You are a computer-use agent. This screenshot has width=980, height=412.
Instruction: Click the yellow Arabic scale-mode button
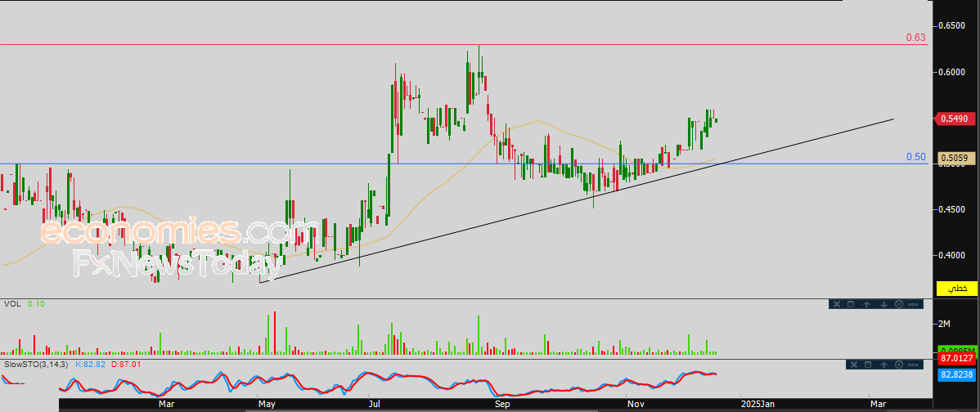coord(956,289)
